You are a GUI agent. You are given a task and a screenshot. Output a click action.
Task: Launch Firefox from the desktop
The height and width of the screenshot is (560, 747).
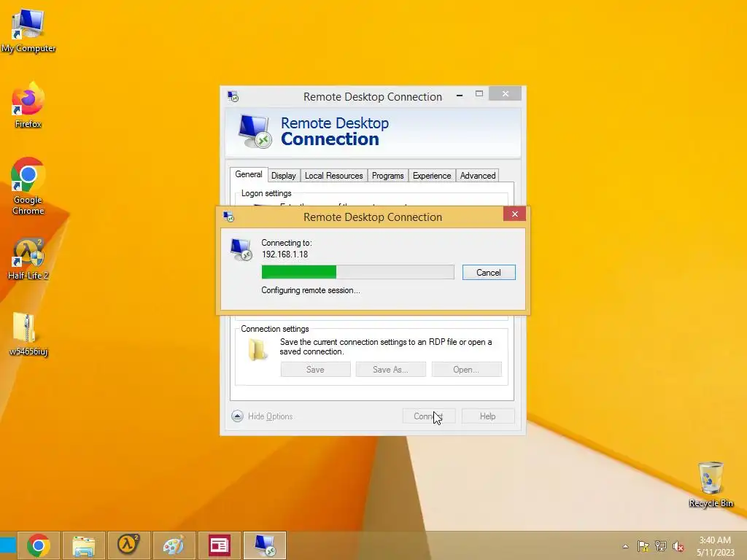tap(28, 106)
